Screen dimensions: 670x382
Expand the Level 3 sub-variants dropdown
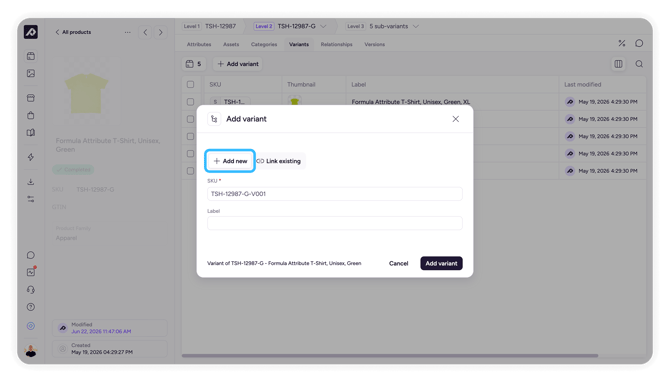pyautogui.click(x=416, y=26)
